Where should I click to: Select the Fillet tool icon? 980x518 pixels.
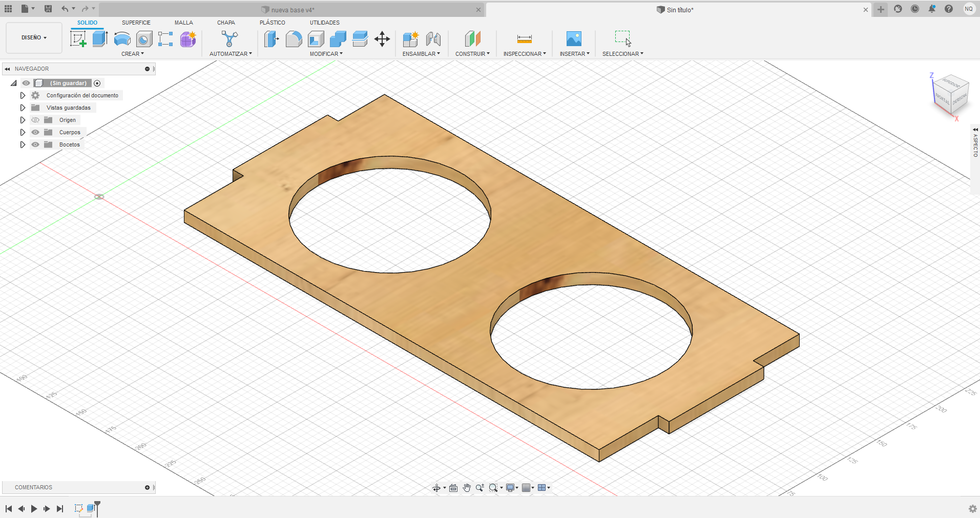(x=294, y=39)
